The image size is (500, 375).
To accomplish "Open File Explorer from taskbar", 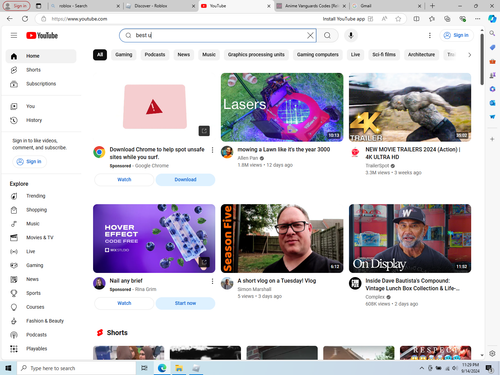I will 179,368.
